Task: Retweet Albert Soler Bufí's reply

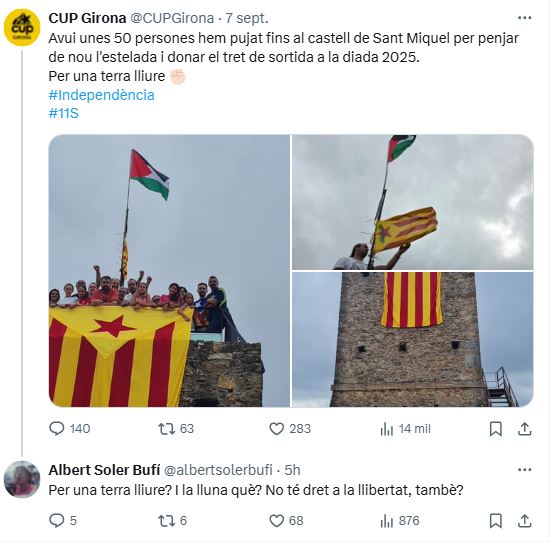Action: tap(166, 520)
